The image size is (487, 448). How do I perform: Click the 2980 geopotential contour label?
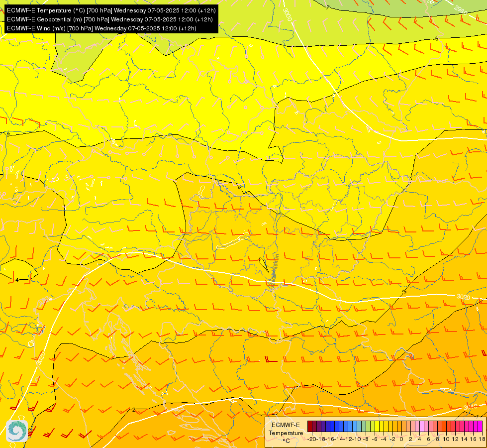tap(461, 10)
